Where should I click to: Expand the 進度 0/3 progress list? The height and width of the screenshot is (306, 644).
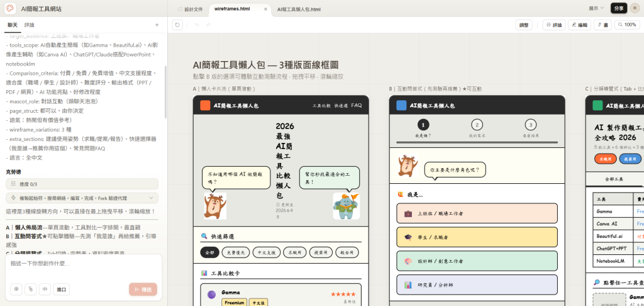point(82,183)
